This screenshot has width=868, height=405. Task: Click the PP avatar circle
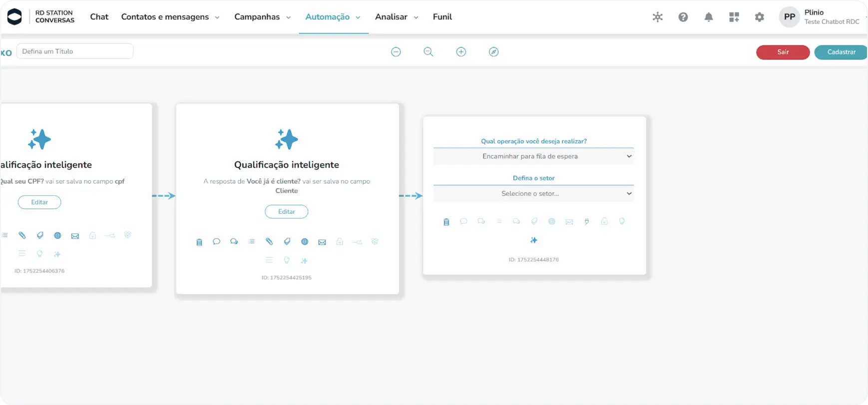[790, 17]
